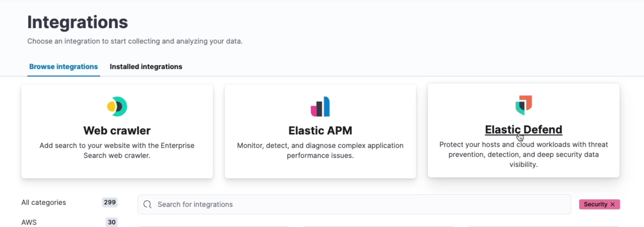Click the Elastic APM bar-chart icon

point(320,107)
